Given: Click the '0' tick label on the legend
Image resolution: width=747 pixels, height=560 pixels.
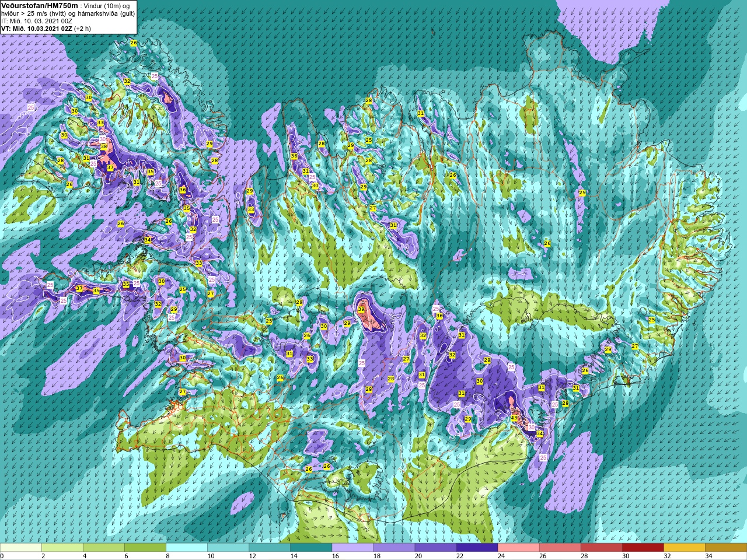Looking at the screenshot, I should point(2,556).
